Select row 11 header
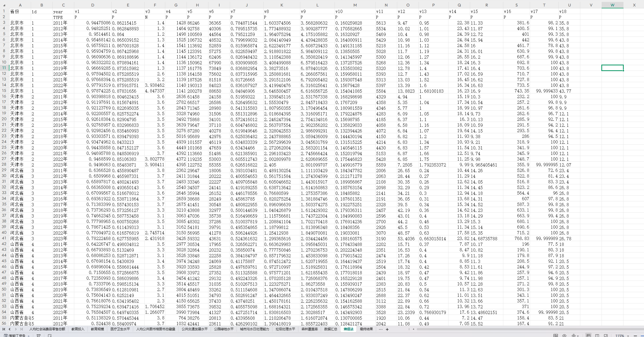Screen dimensions: 644x337 click(4, 68)
